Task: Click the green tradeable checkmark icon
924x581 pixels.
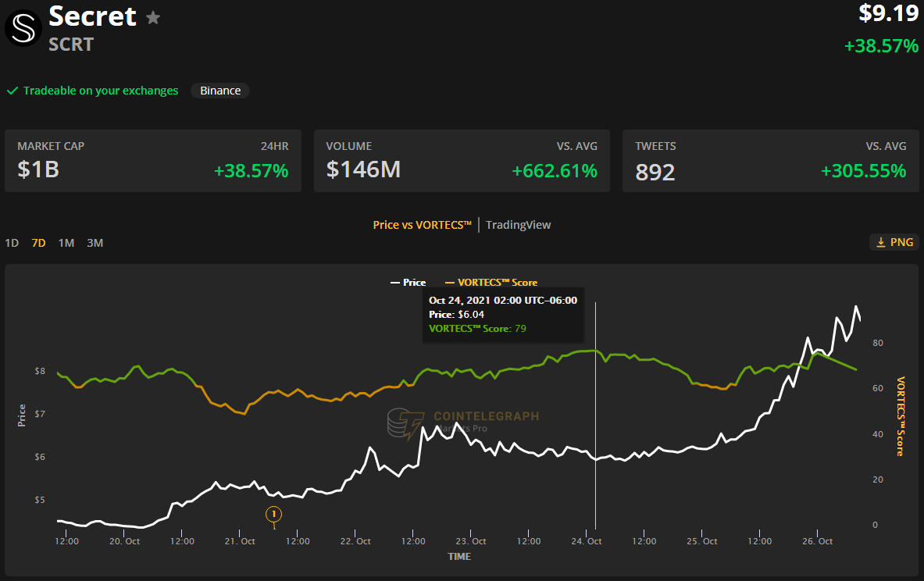Action: pos(12,91)
